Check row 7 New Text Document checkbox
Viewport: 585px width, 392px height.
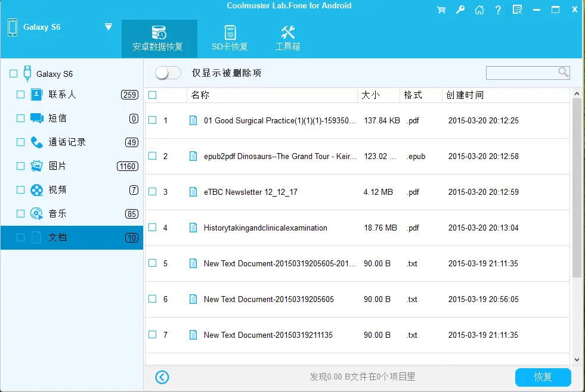pos(152,335)
